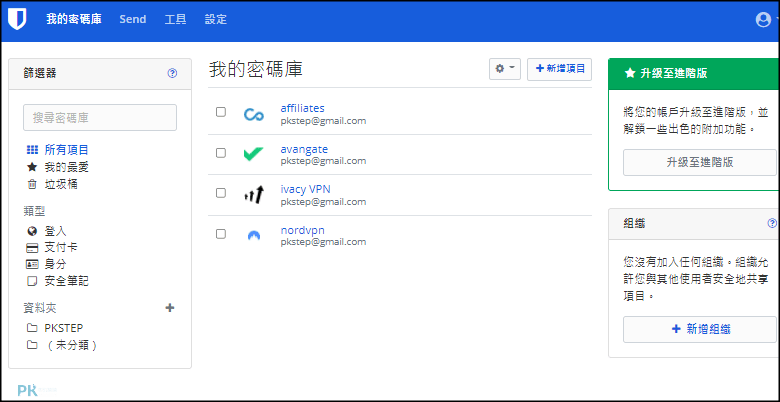Viewport: 780px width, 402px height.
Task: Click the 新增組織 button
Action: coord(700,329)
